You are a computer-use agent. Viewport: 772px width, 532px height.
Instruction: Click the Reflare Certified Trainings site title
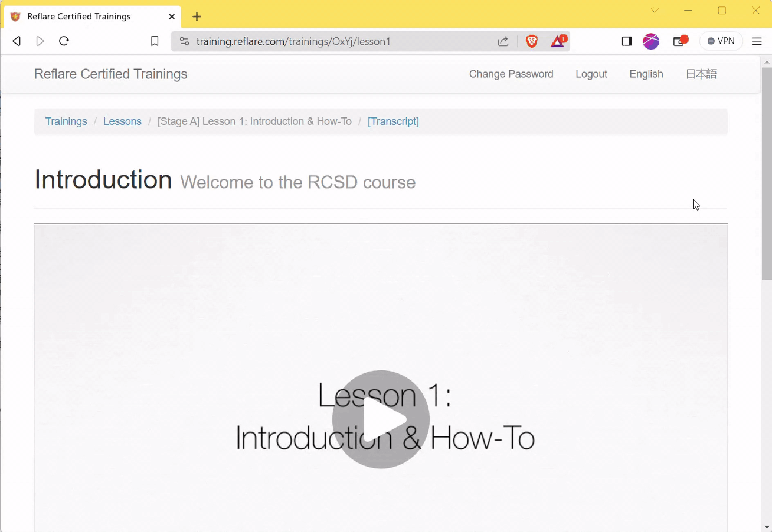110,74
